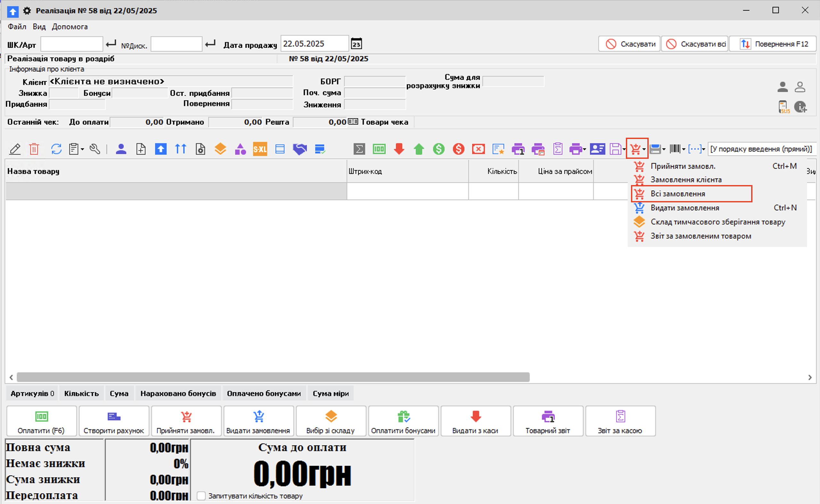Viewport: 820px width, 504px height.
Task: Click the blue handshake icon
Action: click(x=299, y=149)
